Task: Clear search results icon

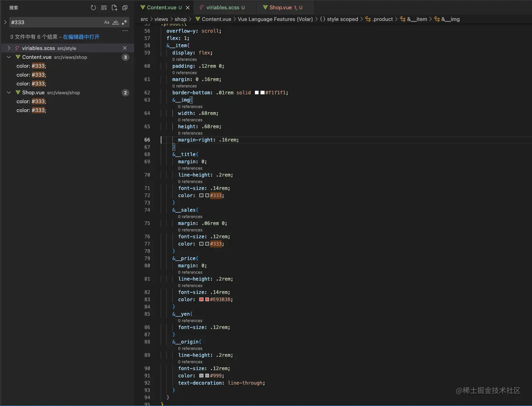Action: (x=104, y=8)
